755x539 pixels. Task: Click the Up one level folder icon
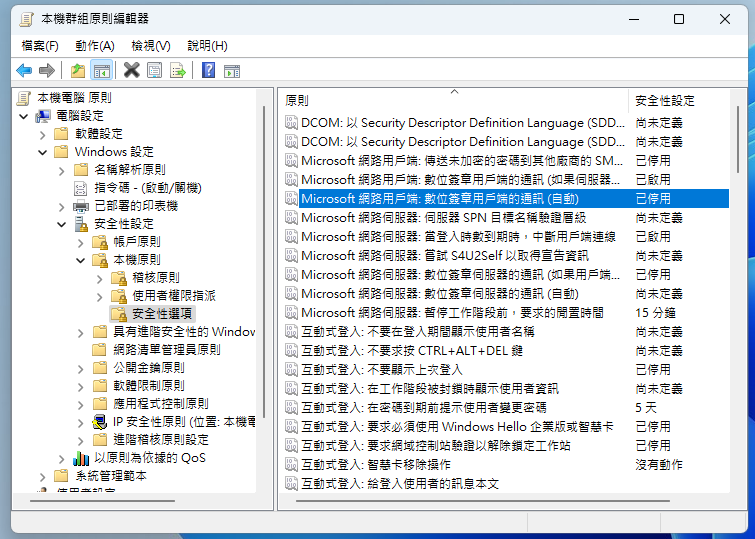click(78, 71)
